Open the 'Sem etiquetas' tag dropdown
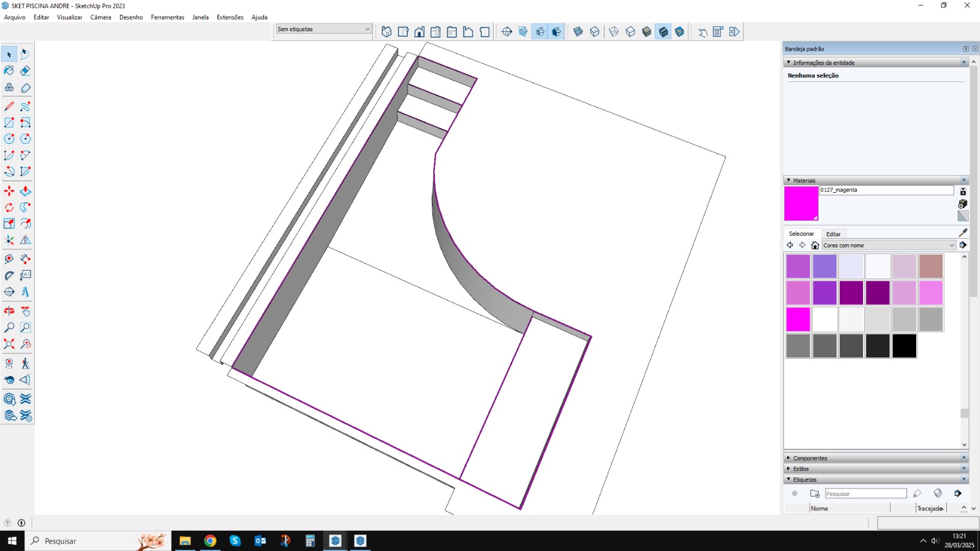 click(323, 29)
